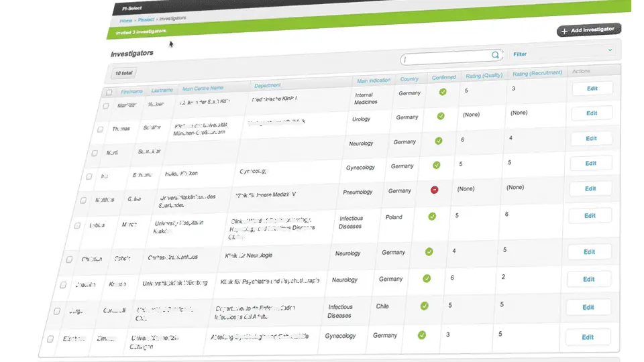Click the Add investigator button
This screenshot has height=362, width=644.
click(x=589, y=30)
